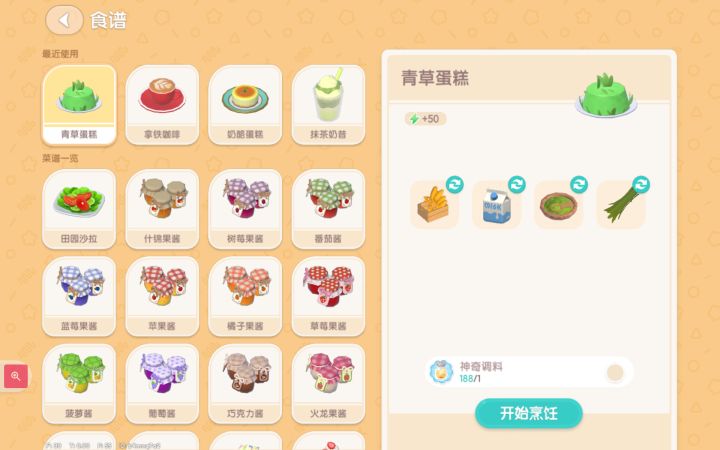
Task: Swap the milk carton ingredient
Action: pyautogui.click(x=517, y=185)
